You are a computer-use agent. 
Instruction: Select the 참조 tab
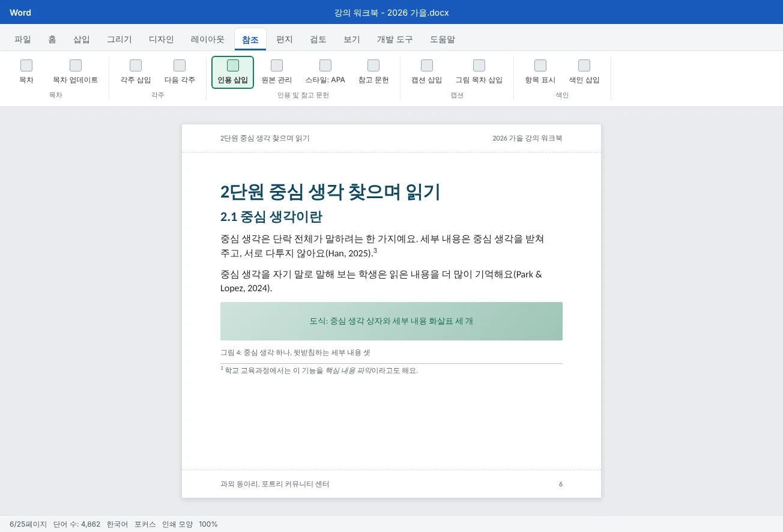click(x=250, y=40)
